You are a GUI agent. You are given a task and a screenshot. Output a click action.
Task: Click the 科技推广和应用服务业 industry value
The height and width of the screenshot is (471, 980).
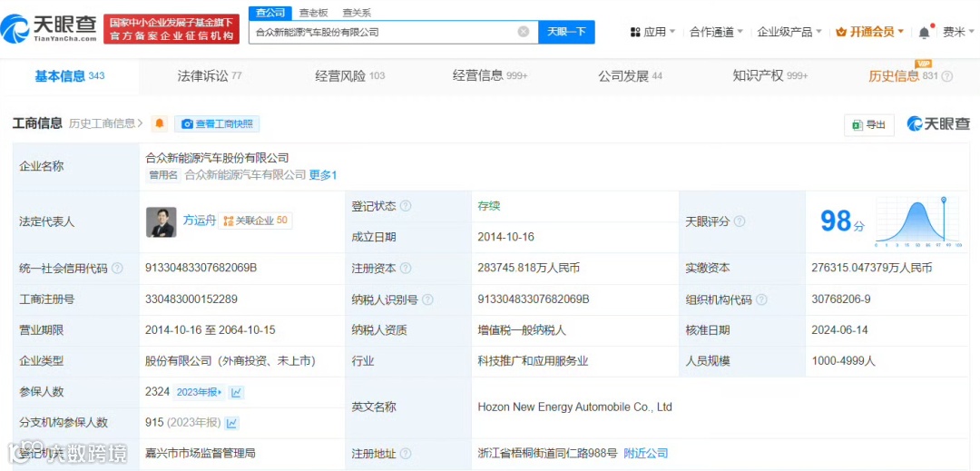point(533,361)
